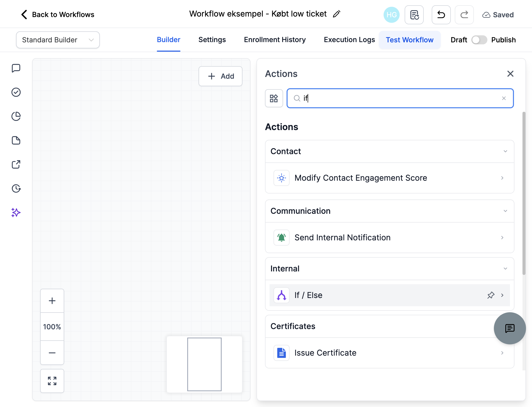
Task: Click the 100% zoom level indicator
Action: tap(52, 327)
